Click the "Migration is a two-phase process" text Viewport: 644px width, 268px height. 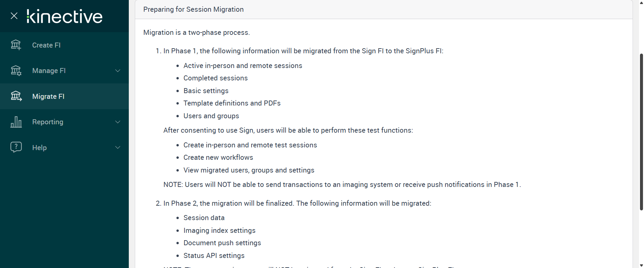197,32
